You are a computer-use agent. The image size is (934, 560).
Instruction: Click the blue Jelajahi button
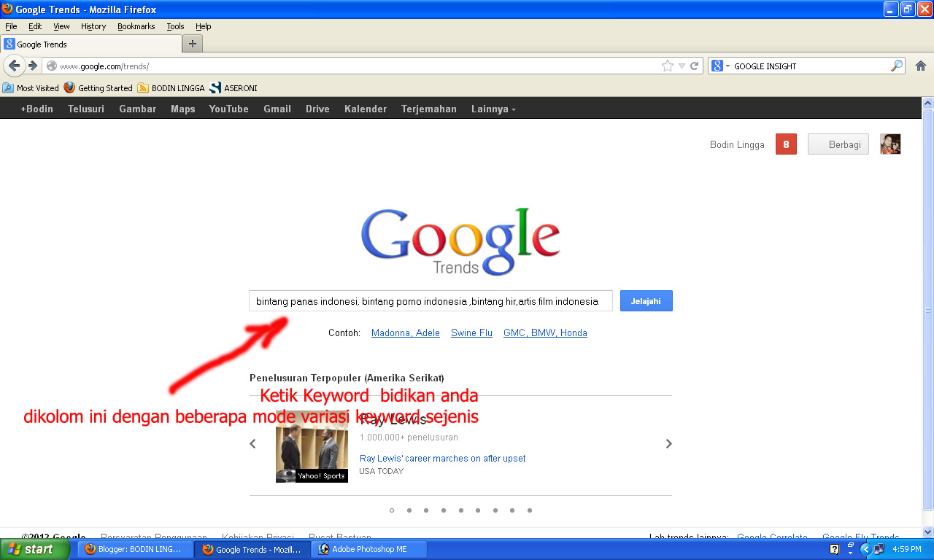646,301
